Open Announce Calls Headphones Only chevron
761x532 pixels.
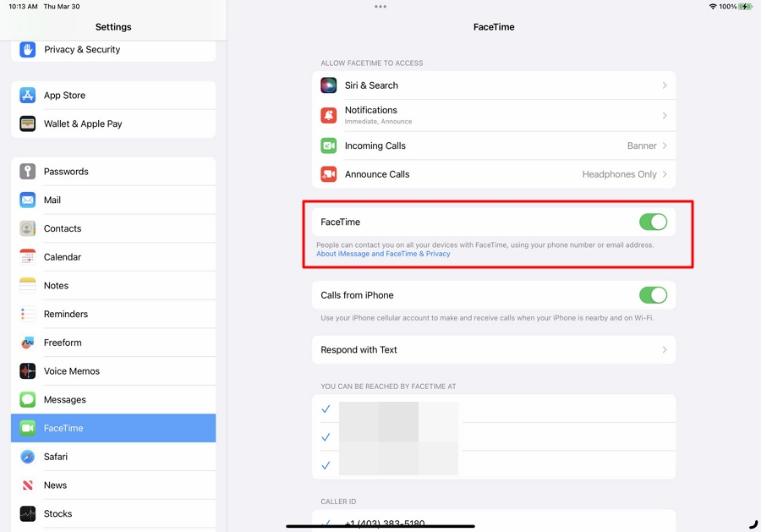point(665,174)
